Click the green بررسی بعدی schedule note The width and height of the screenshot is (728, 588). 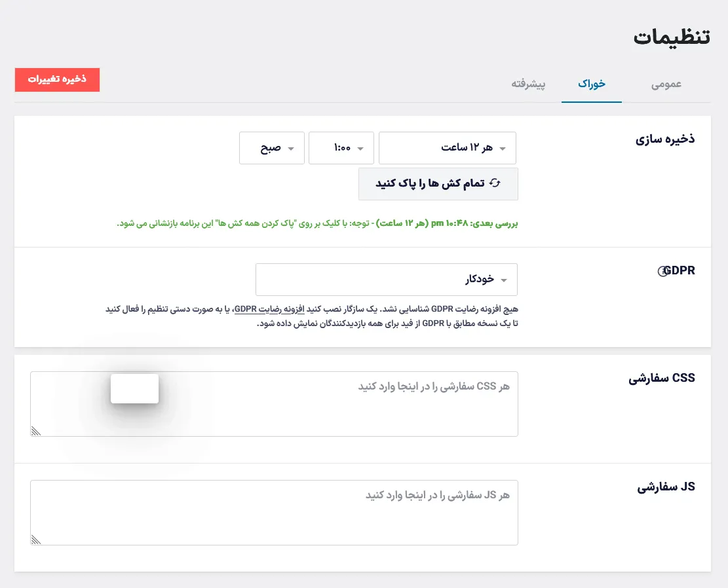[x=317, y=224]
